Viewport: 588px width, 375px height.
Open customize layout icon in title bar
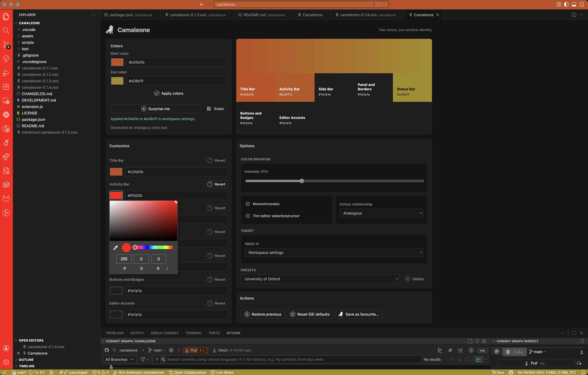tap(559, 4)
